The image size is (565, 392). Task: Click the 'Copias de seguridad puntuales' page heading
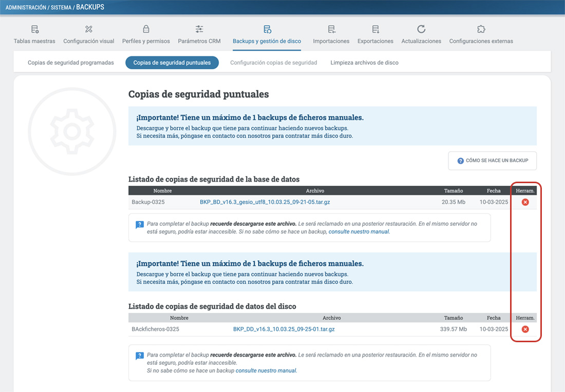pos(199,94)
